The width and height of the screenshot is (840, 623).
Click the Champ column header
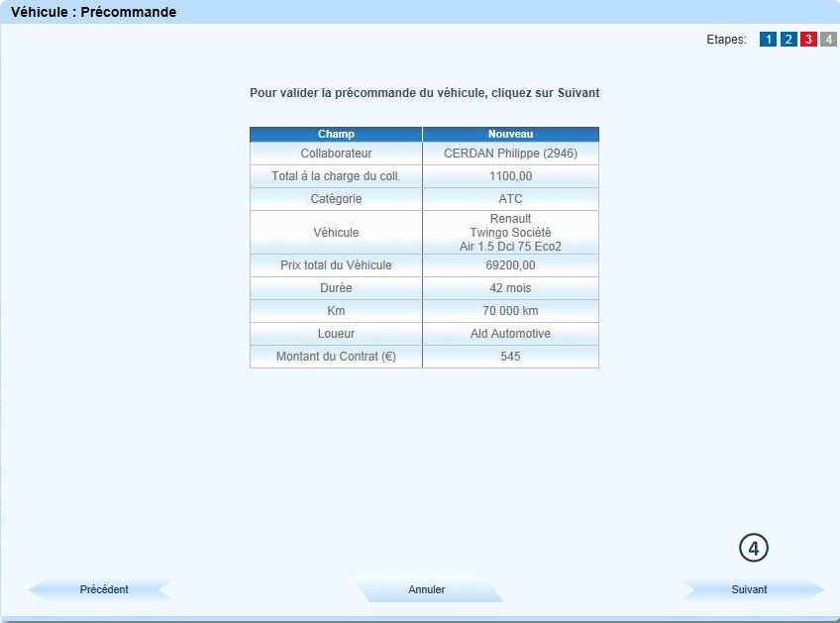tap(336, 134)
